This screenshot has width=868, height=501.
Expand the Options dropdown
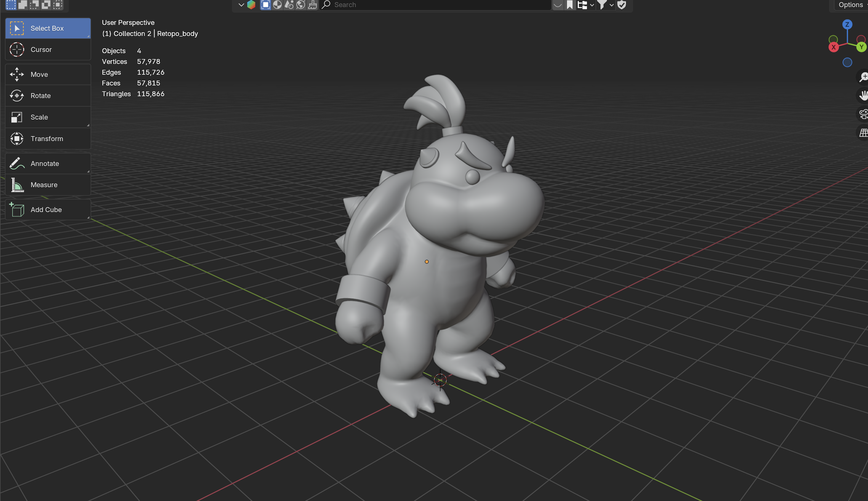[x=851, y=5]
